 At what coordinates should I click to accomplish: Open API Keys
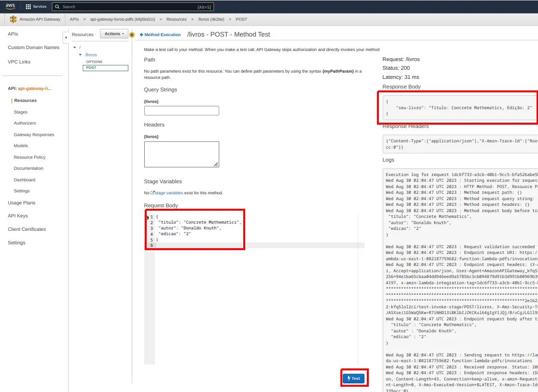tap(18, 216)
